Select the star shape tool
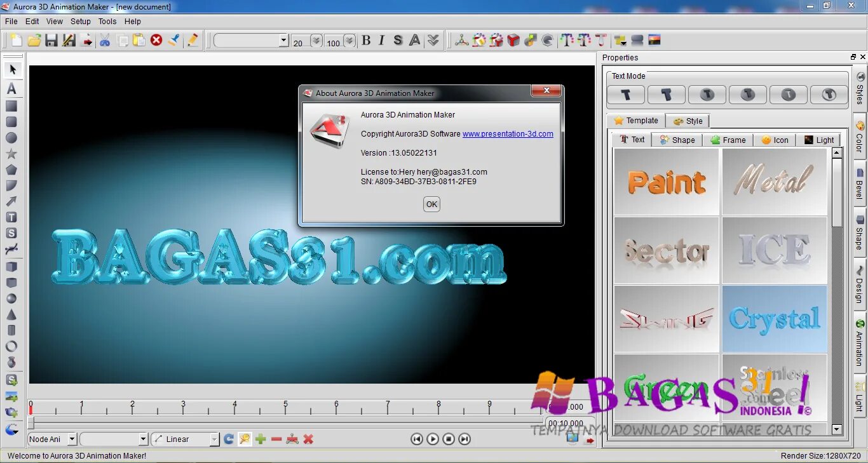Image resolution: width=868 pixels, height=463 pixels. (x=11, y=154)
